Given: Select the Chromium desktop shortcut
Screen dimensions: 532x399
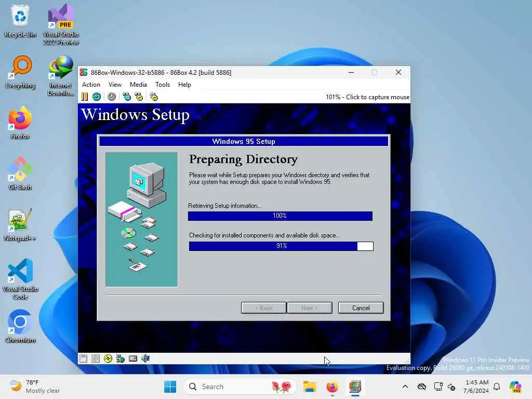Looking at the screenshot, I should 20,326.
